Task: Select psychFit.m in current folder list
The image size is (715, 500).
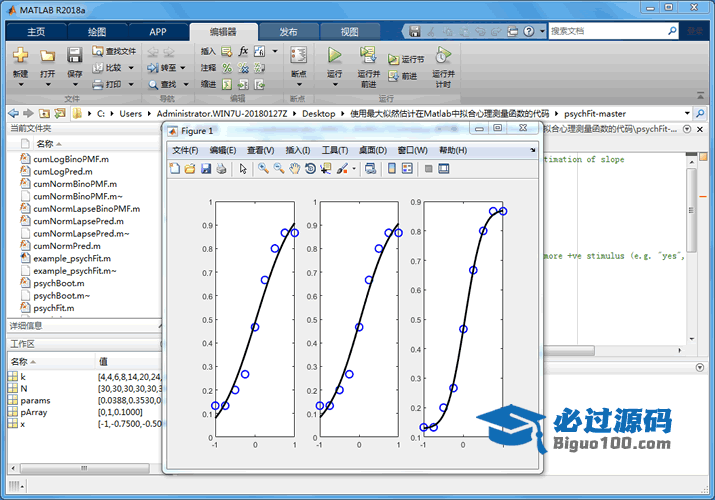Action: (x=53, y=308)
